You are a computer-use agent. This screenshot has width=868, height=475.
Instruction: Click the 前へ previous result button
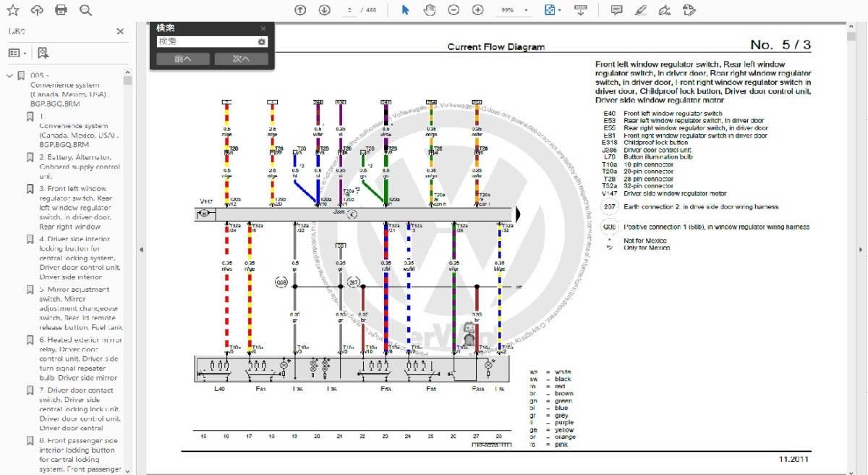[183, 59]
